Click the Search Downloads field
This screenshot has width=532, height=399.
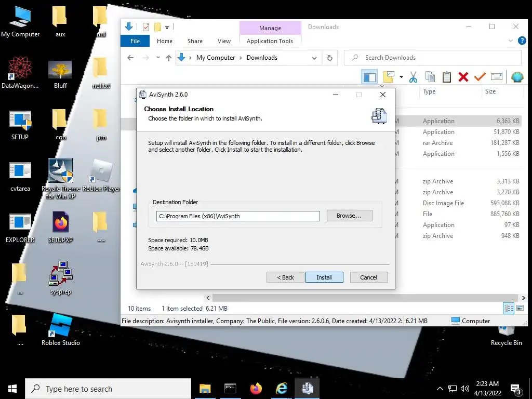[x=433, y=58]
